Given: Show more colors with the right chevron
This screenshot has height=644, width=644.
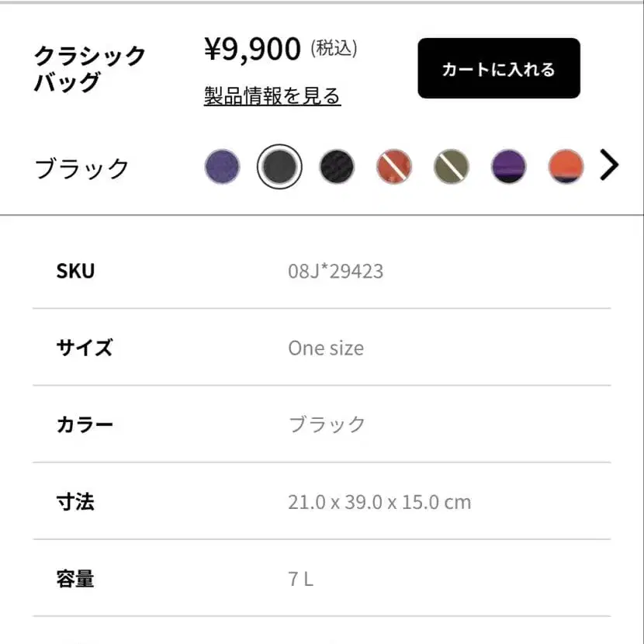Looking at the screenshot, I should 609,165.
